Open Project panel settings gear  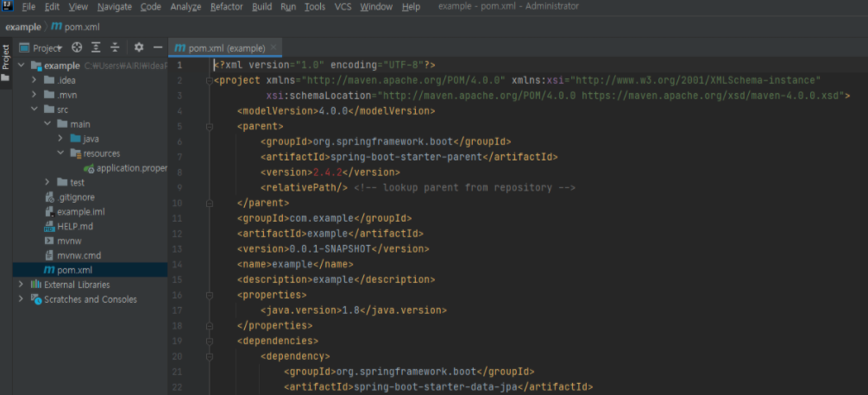[139, 47]
